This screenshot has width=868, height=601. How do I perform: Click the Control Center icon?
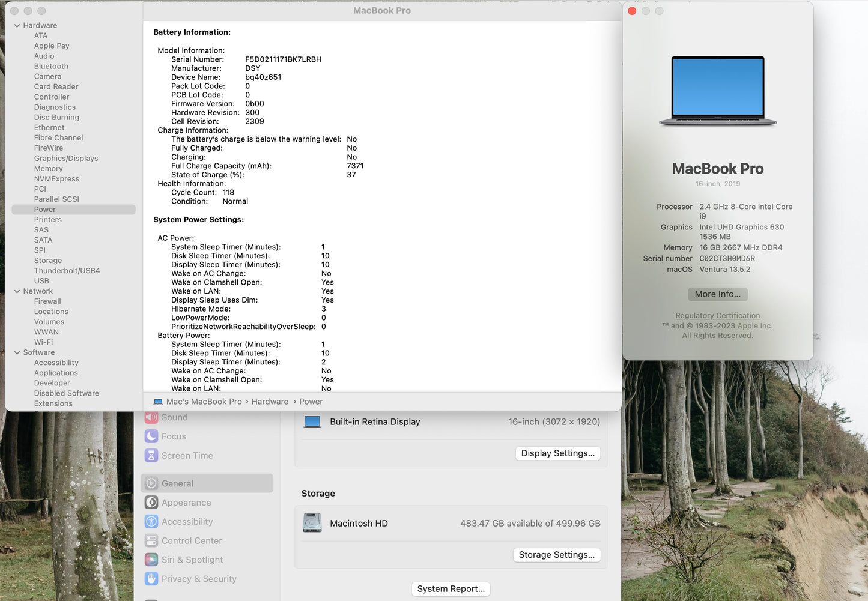coord(151,541)
